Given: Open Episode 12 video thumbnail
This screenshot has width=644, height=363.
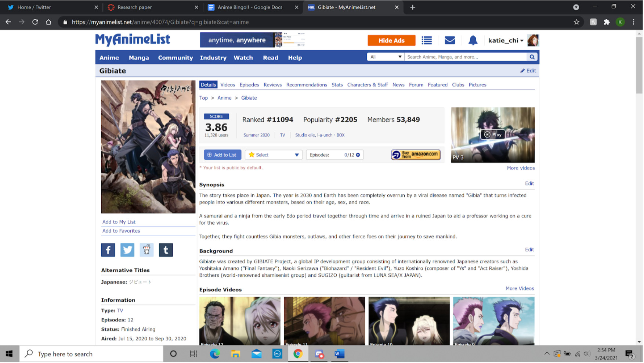Looking at the screenshot, I should 240,321.
